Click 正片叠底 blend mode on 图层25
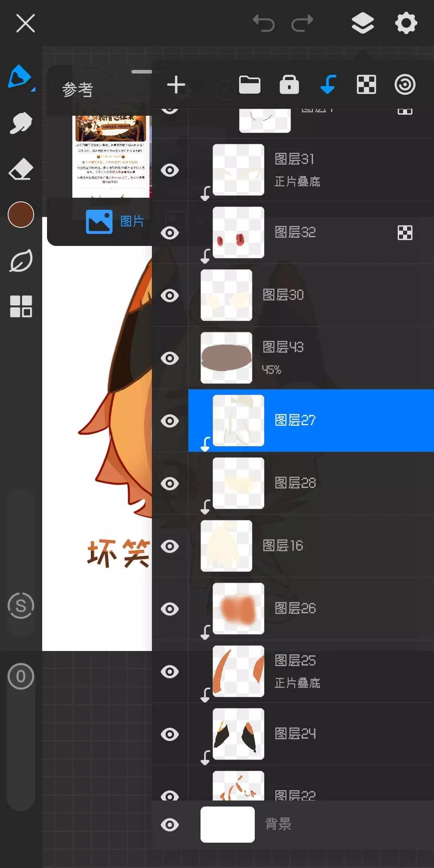 tap(297, 683)
